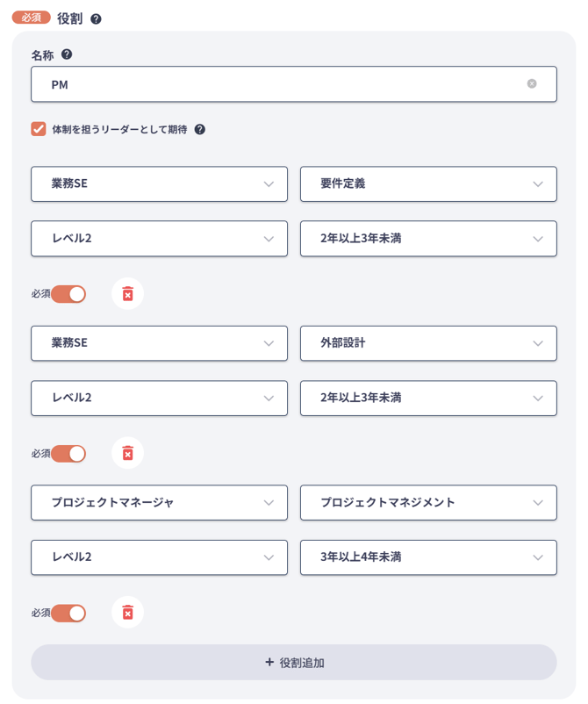The width and height of the screenshot is (588, 704).
Task: Toggle 必須 switch for 要件定義 row
Action: pyautogui.click(x=68, y=294)
